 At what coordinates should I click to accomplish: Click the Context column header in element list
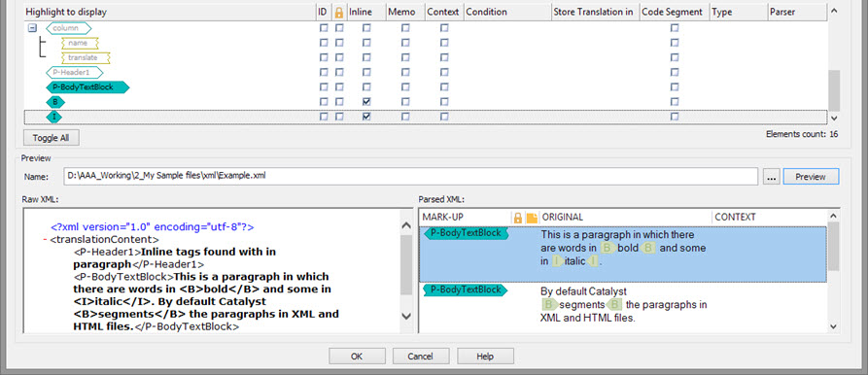point(443,13)
